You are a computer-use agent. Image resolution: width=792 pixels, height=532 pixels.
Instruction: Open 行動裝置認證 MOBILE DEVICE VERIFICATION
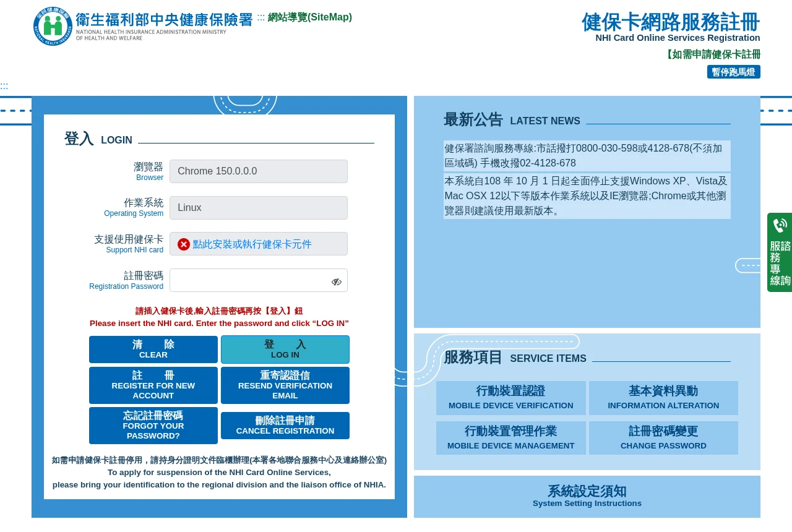511,398
